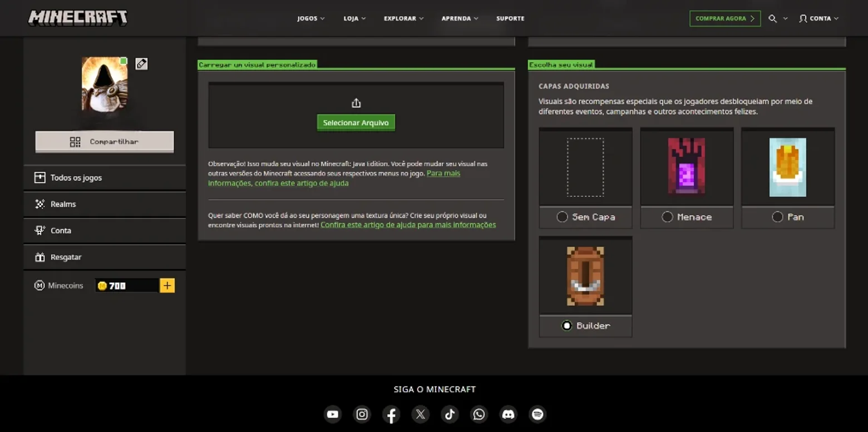The image size is (868, 432).
Task: Click the Comprar Agora button
Action: coord(725,18)
